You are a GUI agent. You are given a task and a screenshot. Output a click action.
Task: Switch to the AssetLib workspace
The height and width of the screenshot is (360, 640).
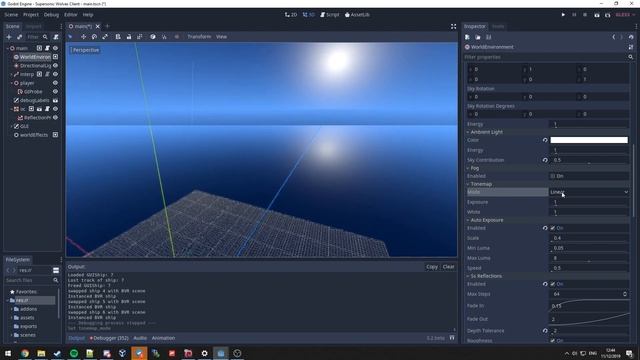pyautogui.click(x=357, y=15)
